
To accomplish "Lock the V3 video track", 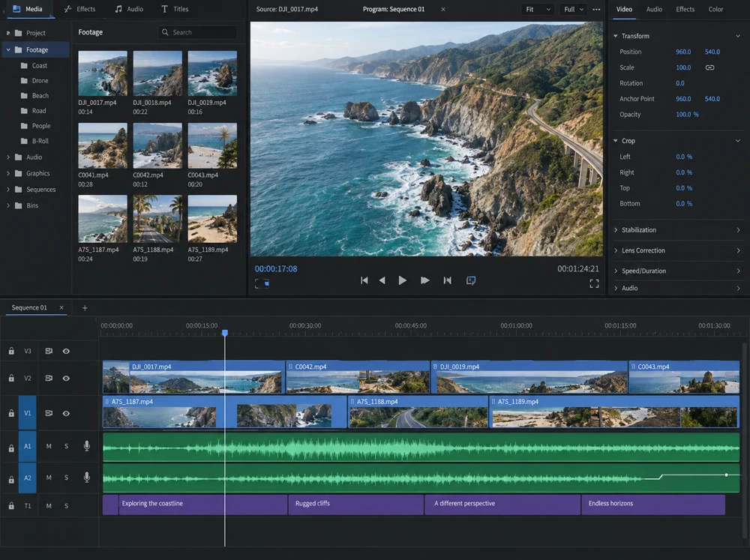I will [x=11, y=351].
